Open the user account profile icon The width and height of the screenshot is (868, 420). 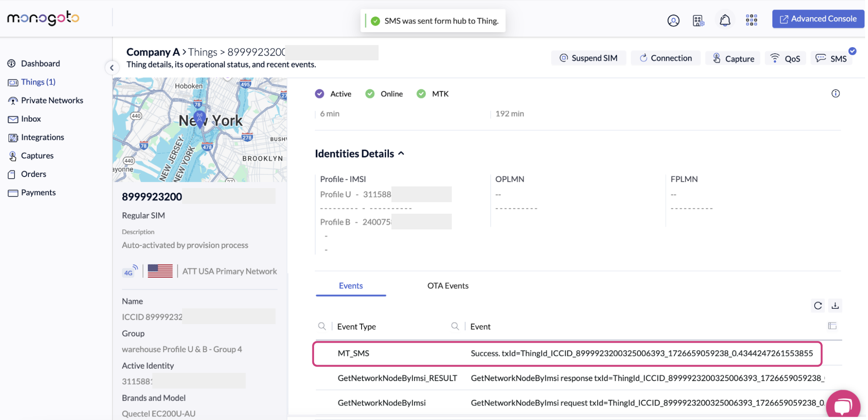(673, 20)
